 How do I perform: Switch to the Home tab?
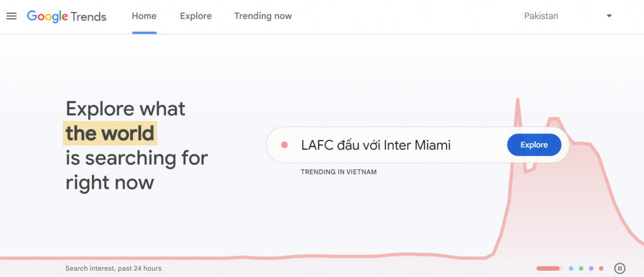coord(144,16)
